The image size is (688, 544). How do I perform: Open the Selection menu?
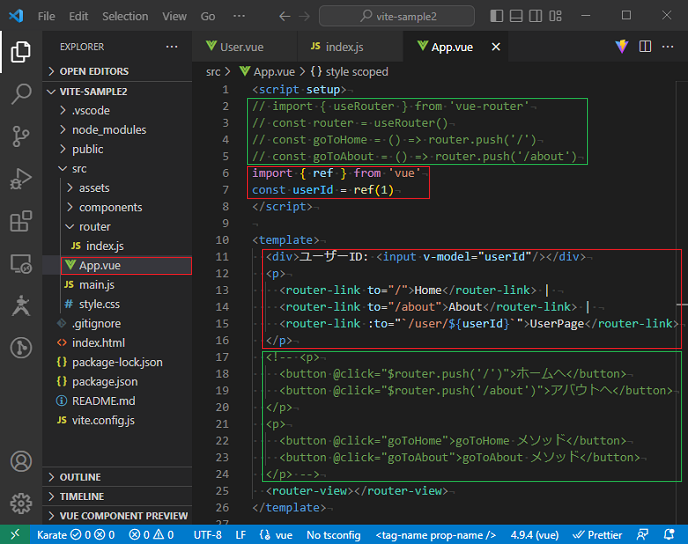(125, 16)
